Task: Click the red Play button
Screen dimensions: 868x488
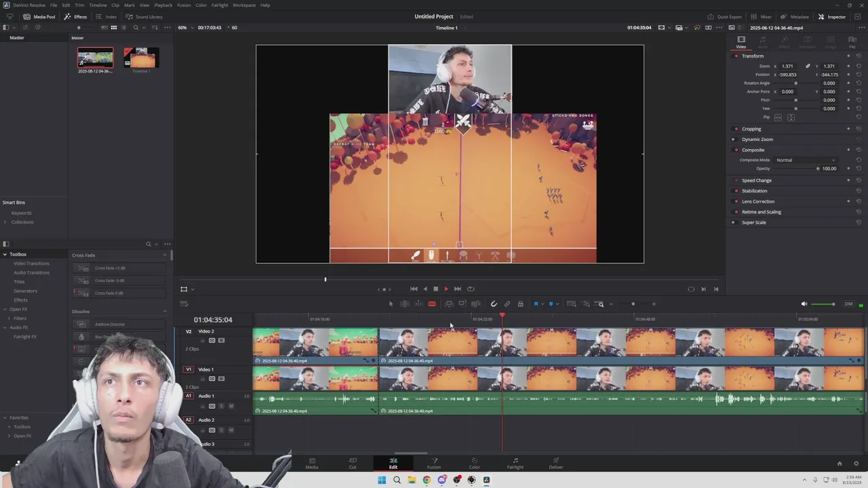Action: coord(446,289)
